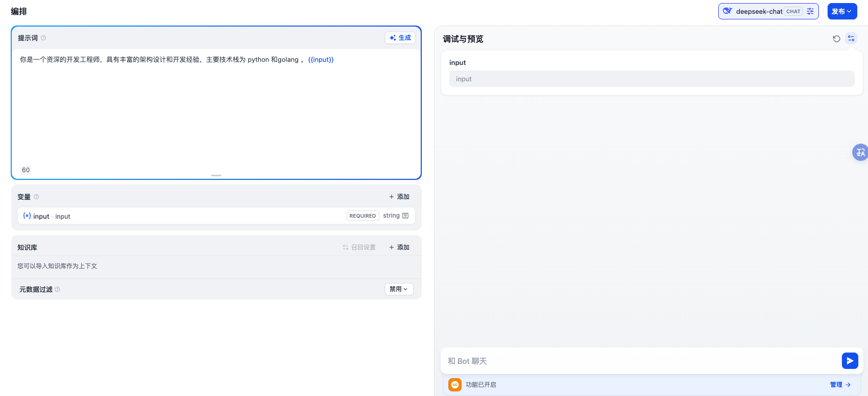Send the chat message with arrow button
Viewport: 868px width, 396px height.
850,361
